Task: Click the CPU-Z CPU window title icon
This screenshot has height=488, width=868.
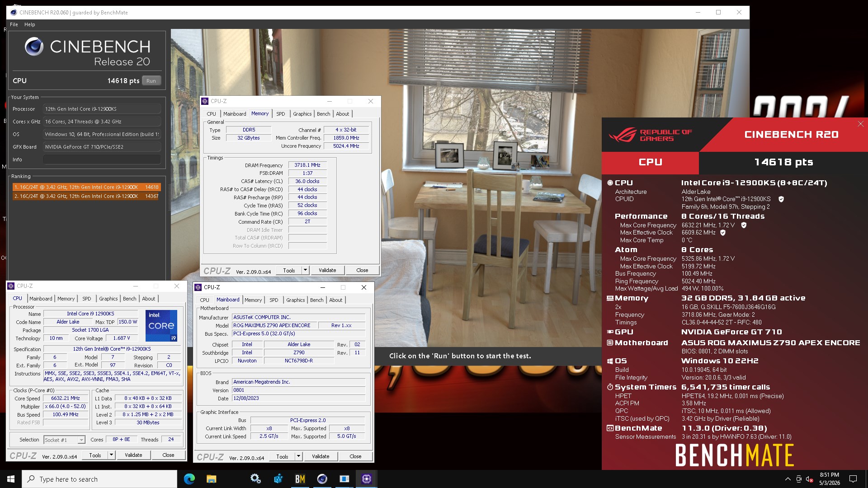Action: [11, 286]
